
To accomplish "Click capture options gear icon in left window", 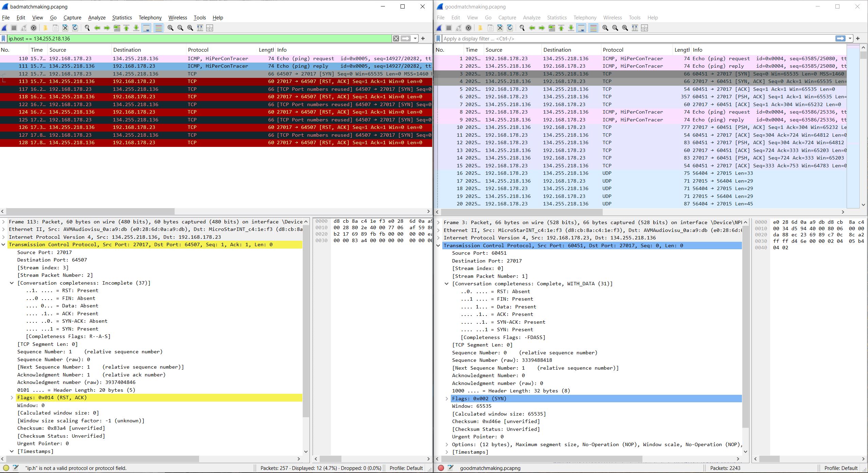I will [x=34, y=28].
